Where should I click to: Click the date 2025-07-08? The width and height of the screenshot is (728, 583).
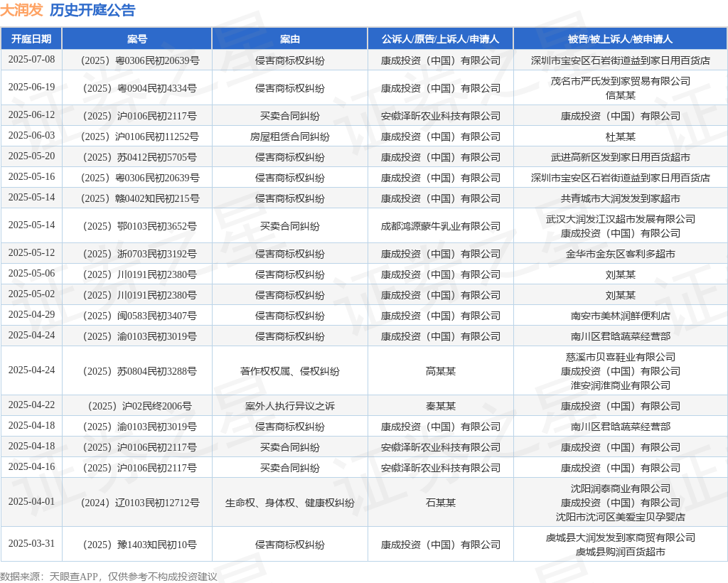pyautogui.click(x=31, y=60)
